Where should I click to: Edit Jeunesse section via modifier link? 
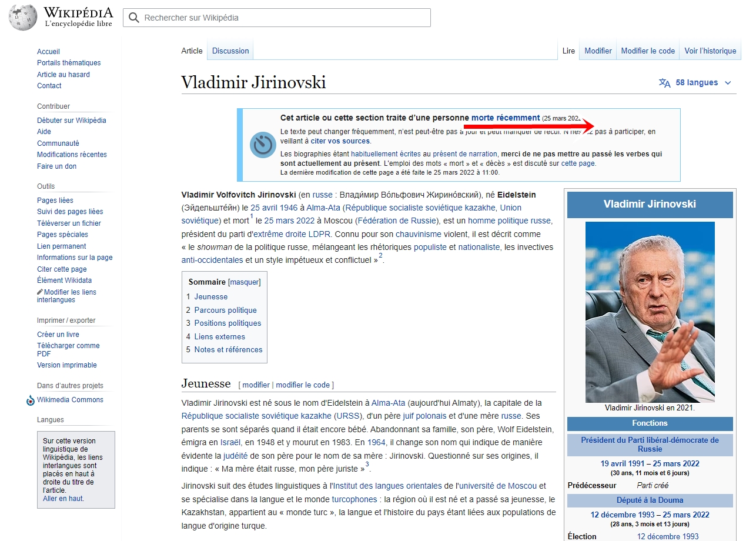click(256, 385)
